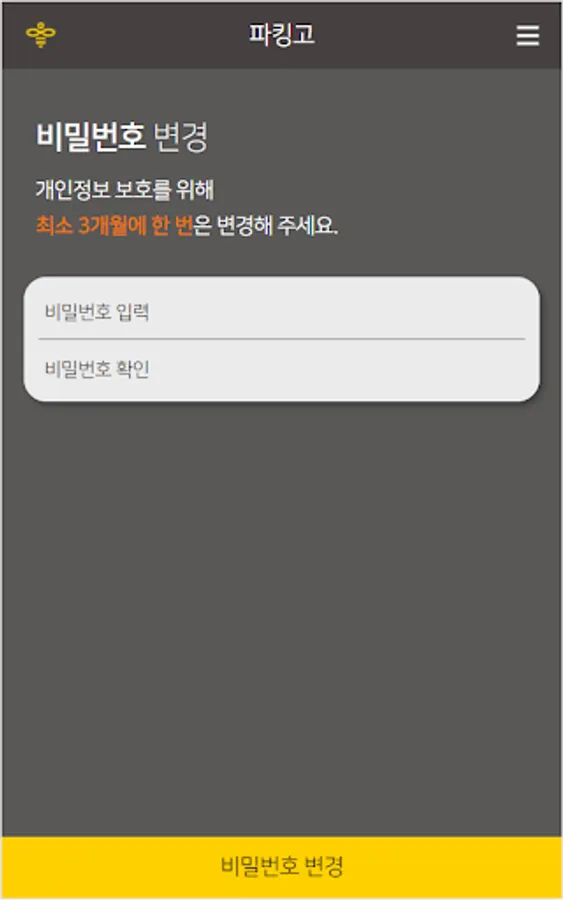Screen dimensions: 563x900
Task: Focus the 비밀번호 입력 field
Action: (281, 312)
